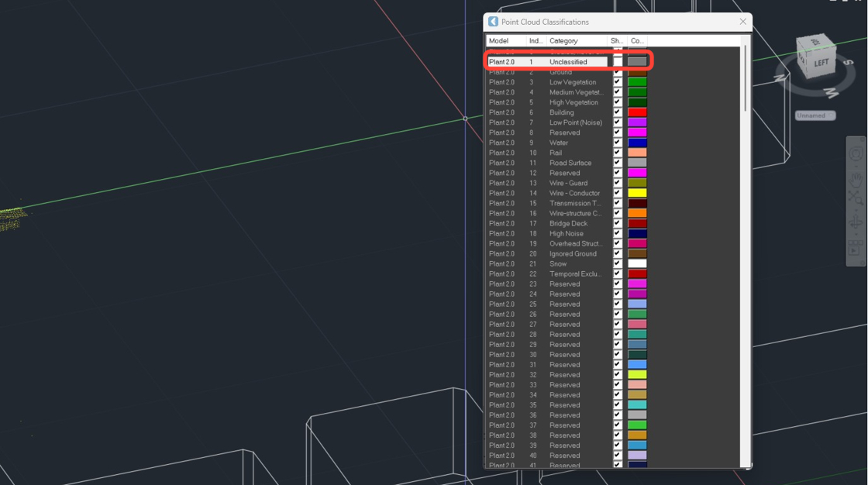Close the Point Cloud Classifications dialog

pyautogui.click(x=743, y=22)
